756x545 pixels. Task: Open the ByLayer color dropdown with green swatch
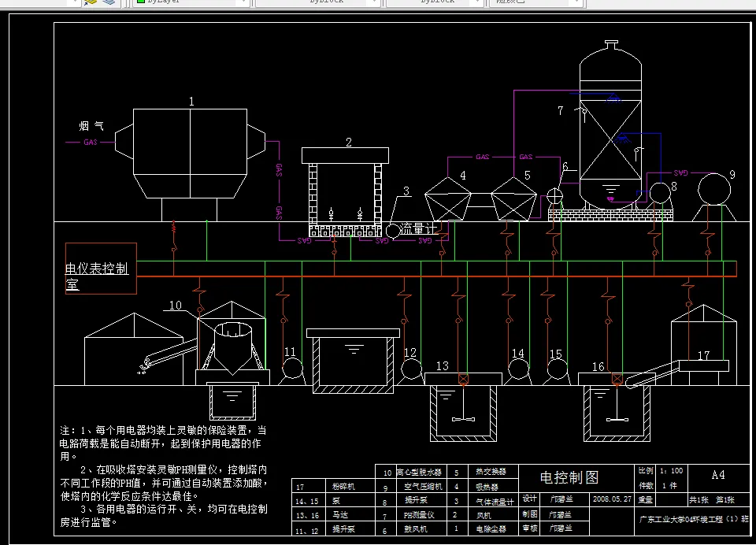tap(191, 2)
